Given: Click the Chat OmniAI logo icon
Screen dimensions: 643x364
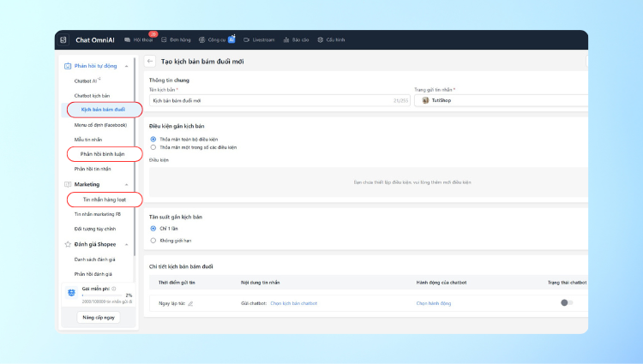Looking at the screenshot, I should pos(63,39).
